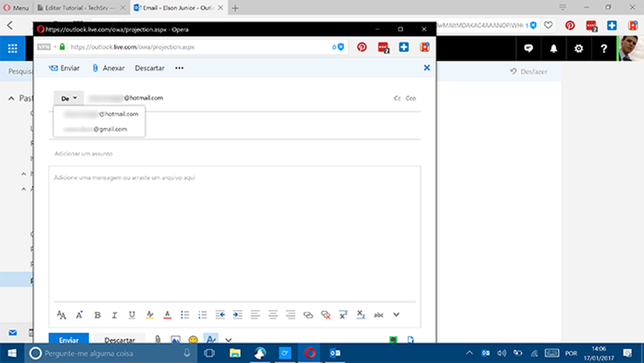644x363 pixels.
Task: Close the compose pane with blue X
Action: click(427, 68)
